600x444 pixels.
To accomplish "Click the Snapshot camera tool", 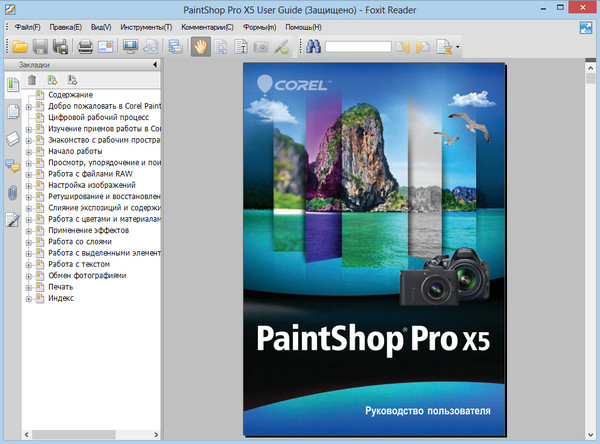I will 262,46.
